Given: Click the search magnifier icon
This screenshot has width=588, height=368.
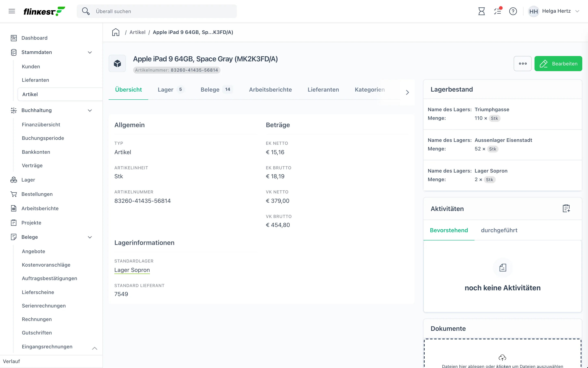Looking at the screenshot, I should (x=86, y=11).
